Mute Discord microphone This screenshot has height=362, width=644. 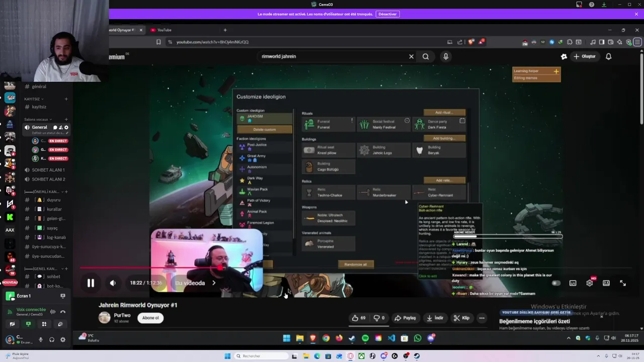click(41, 340)
